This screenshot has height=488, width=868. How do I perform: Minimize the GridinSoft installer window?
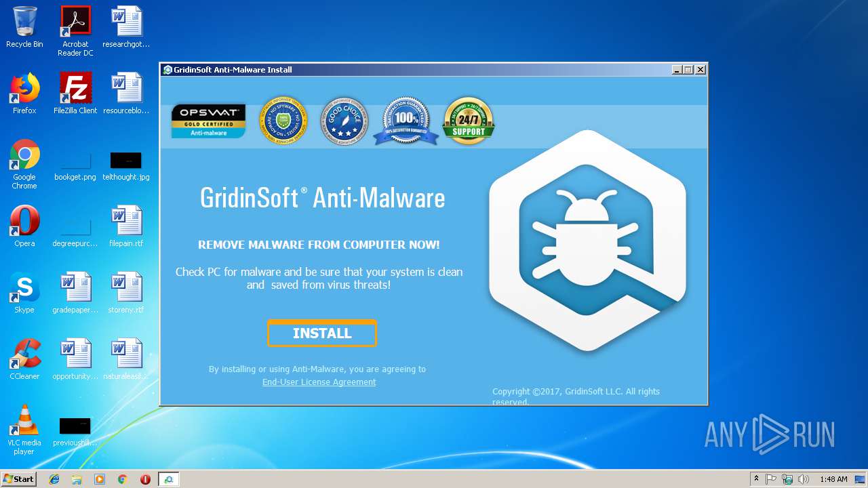point(677,70)
